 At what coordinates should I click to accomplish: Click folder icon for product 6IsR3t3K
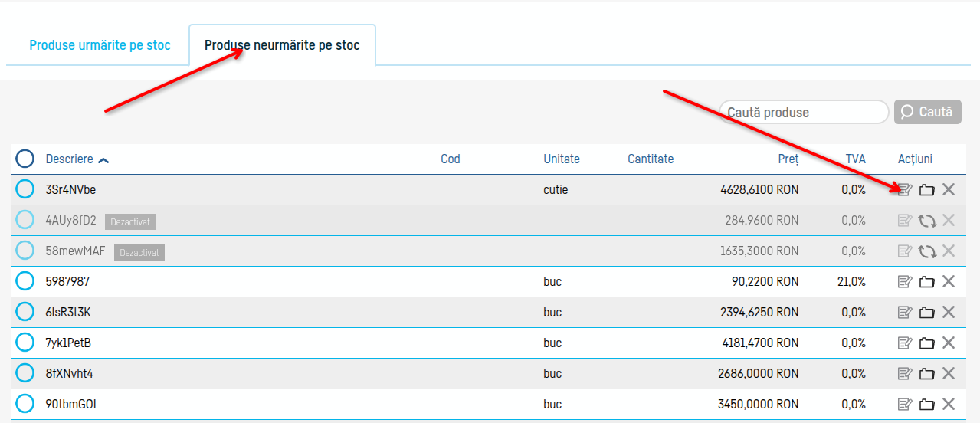tap(927, 313)
